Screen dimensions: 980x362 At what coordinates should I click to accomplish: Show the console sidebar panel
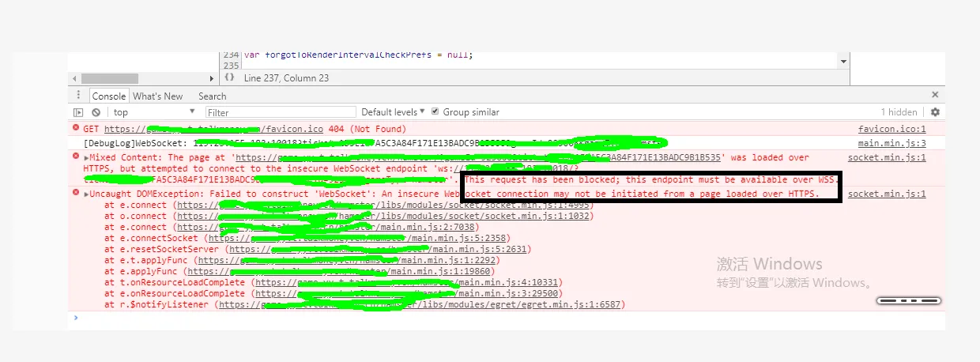78,112
